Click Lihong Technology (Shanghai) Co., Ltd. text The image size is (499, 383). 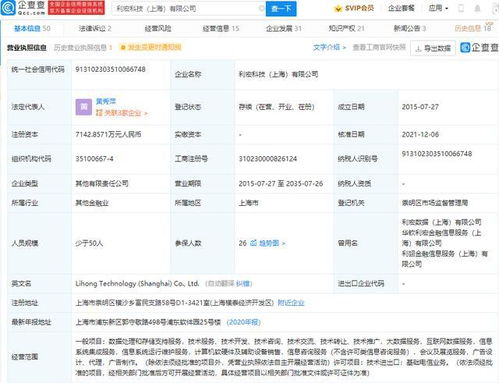point(137,284)
